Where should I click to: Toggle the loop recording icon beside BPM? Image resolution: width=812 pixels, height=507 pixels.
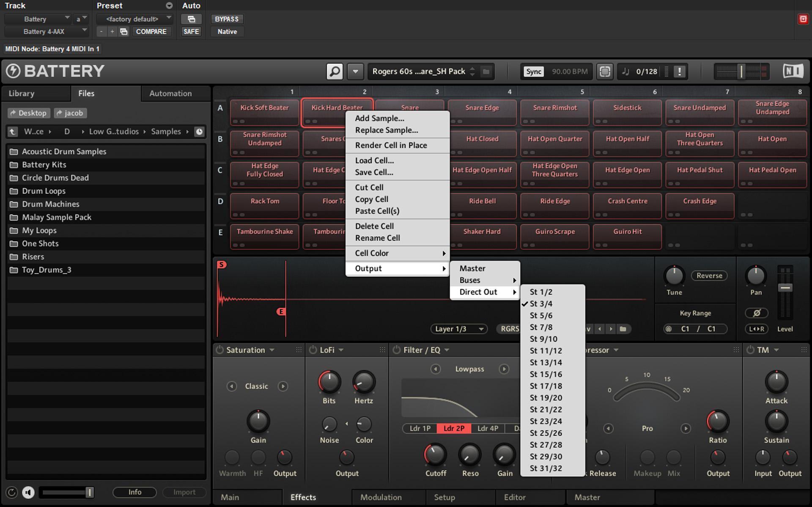(605, 71)
